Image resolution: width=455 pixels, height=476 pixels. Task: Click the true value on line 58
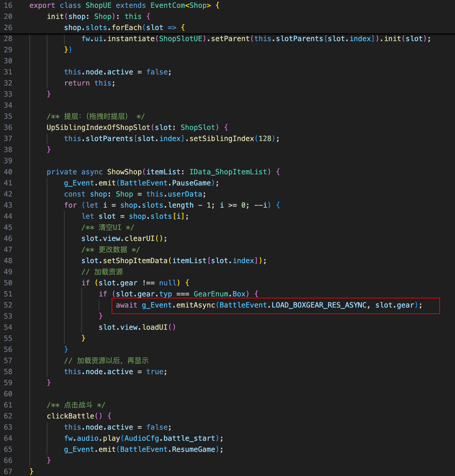point(155,372)
